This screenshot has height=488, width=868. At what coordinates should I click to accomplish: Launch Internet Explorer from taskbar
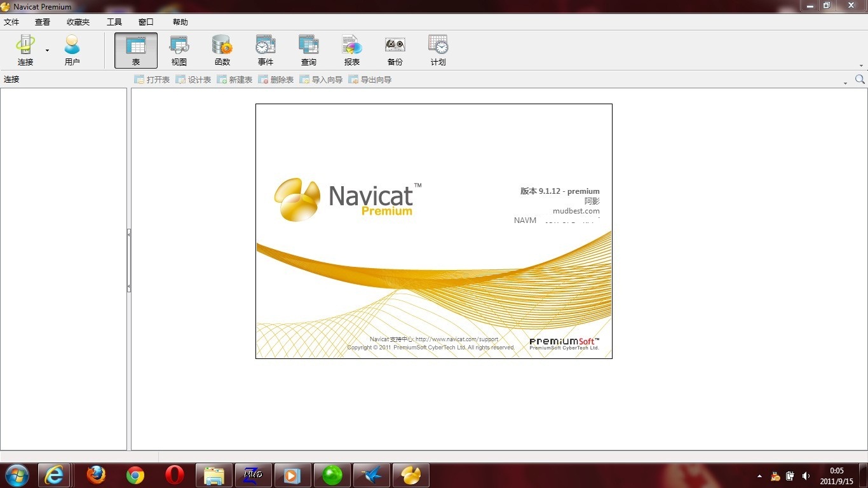coord(54,475)
